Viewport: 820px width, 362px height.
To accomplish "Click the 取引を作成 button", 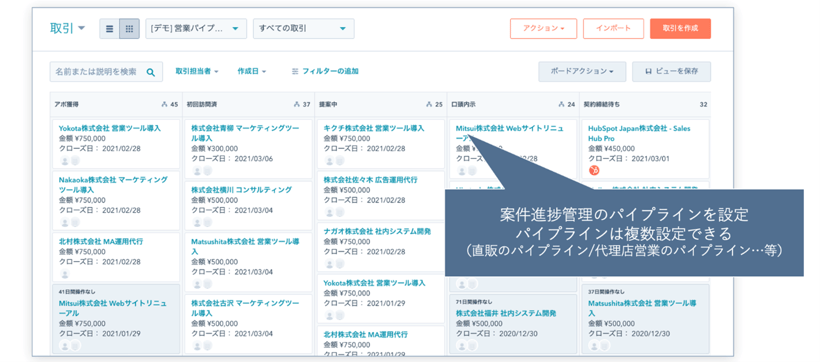I will click(680, 29).
